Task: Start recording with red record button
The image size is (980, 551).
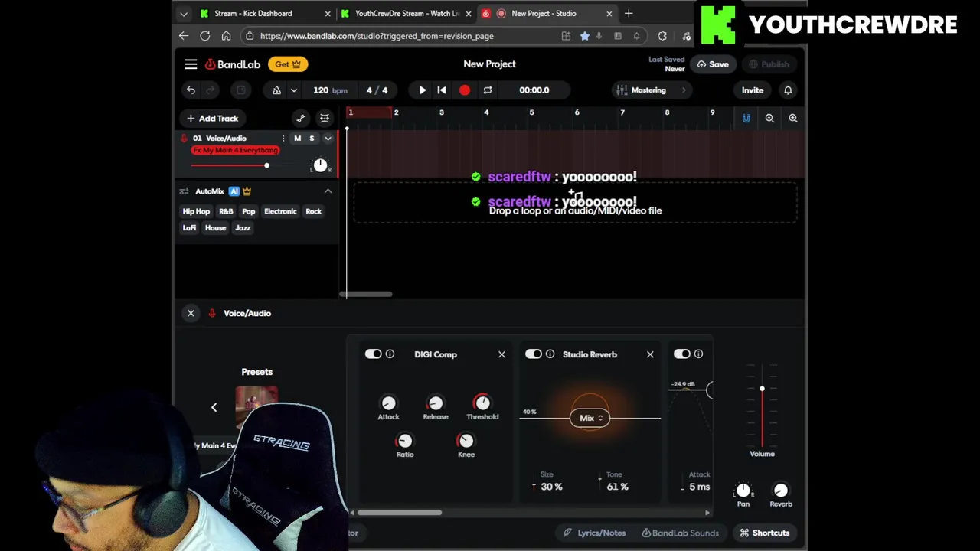Action: (x=465, y=90)
